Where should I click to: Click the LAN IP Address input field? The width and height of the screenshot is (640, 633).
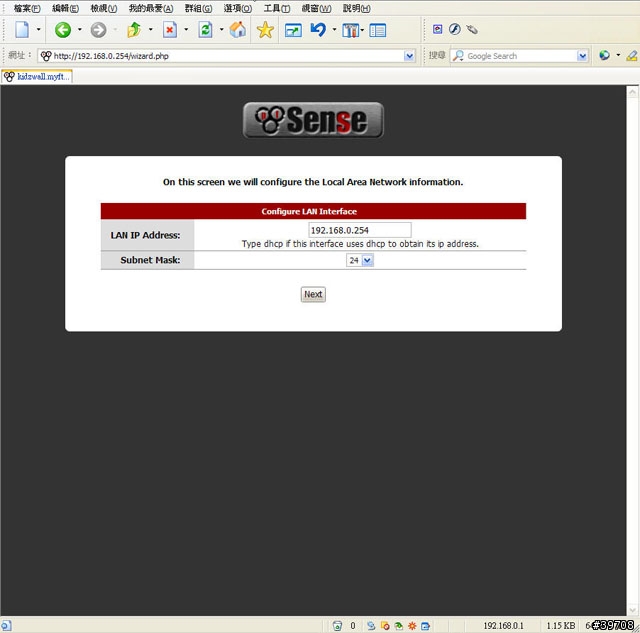coord(360,230)
